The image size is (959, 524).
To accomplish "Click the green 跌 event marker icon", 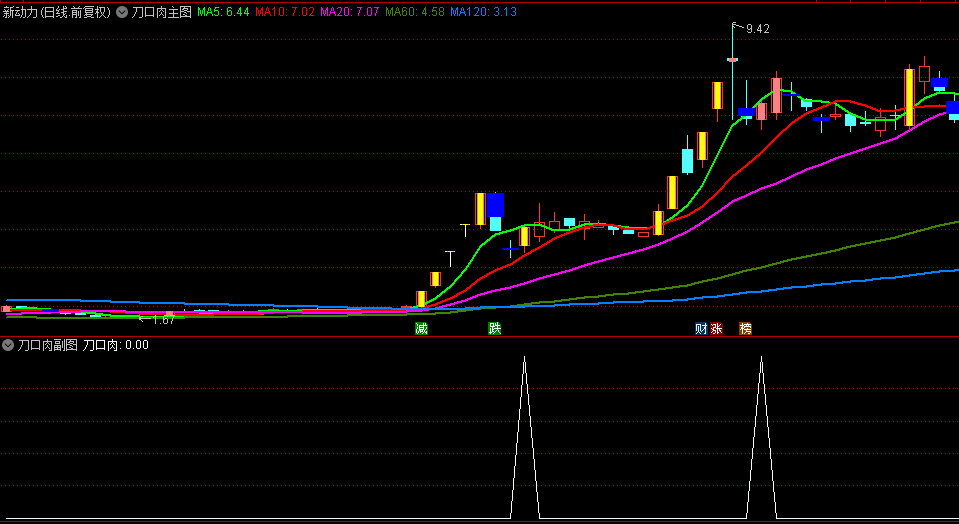I will 494,328.
